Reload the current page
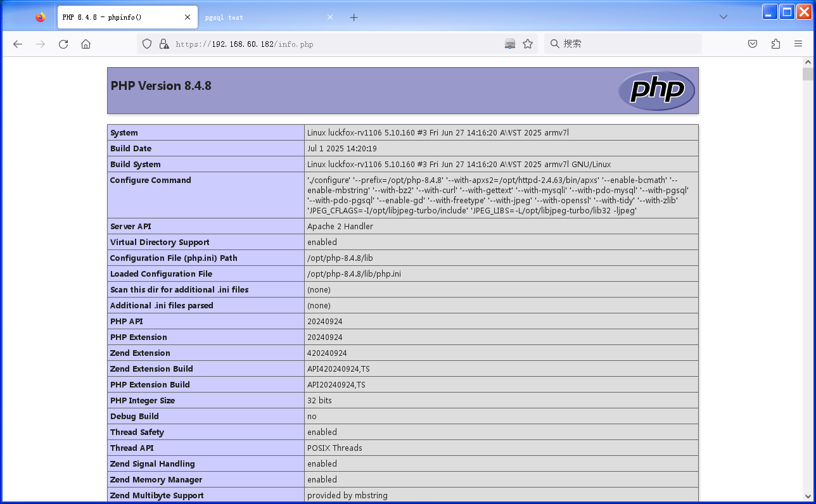Viewport: 816px width, 504px height. click(x=63, y=44)
